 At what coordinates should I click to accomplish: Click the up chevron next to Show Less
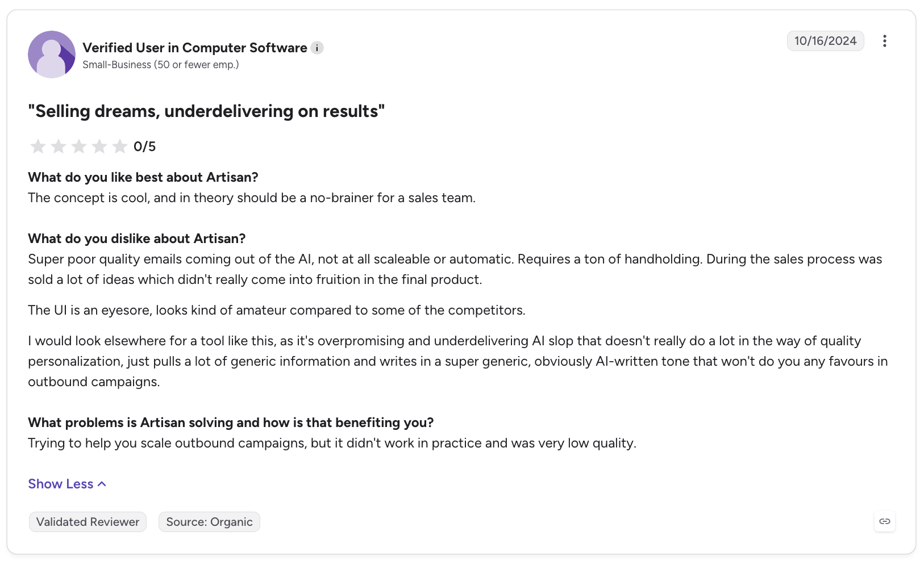pos(102,484)
